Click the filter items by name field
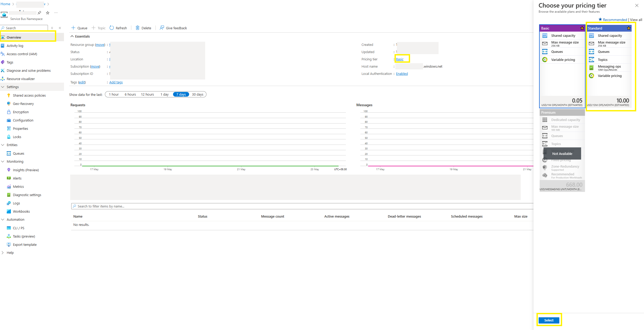 (302, 206)
